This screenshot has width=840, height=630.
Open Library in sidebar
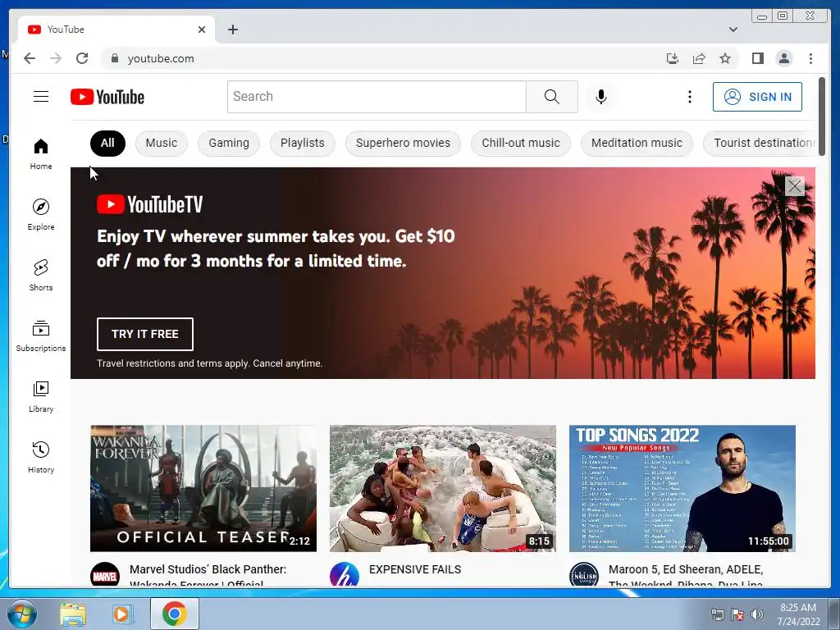(41, 396)
